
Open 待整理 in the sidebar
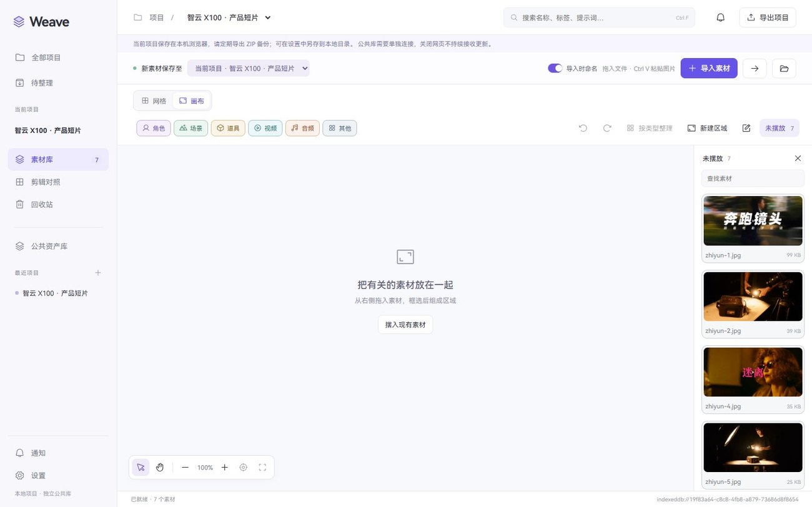[x=58, y=83]
